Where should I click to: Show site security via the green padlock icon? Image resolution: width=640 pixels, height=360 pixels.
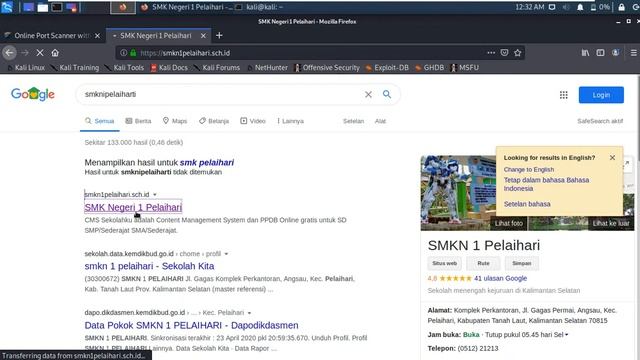coord(133,53)
